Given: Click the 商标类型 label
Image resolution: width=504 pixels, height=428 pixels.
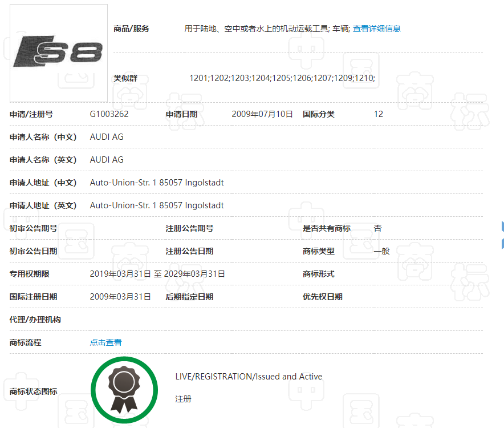Looking at the screenshot, I should (319, 251).
